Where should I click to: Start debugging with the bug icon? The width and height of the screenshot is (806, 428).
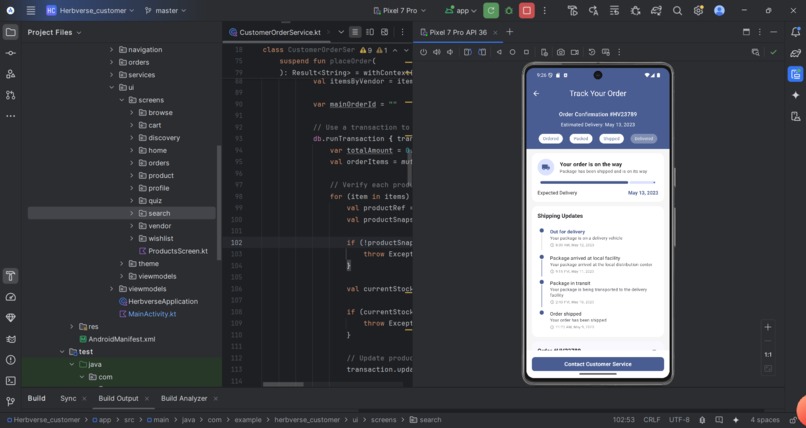[509, 10]
